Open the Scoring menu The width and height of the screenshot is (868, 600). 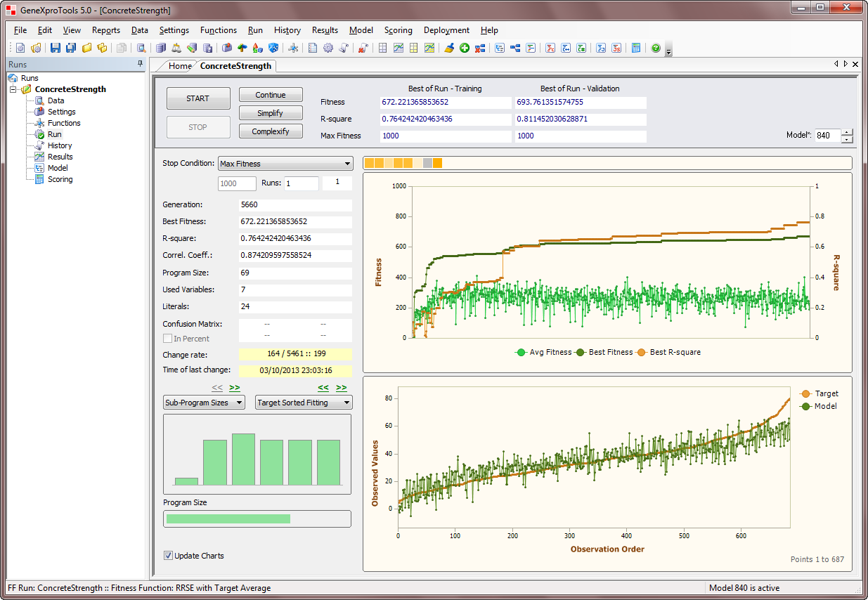tap(398, 30)
